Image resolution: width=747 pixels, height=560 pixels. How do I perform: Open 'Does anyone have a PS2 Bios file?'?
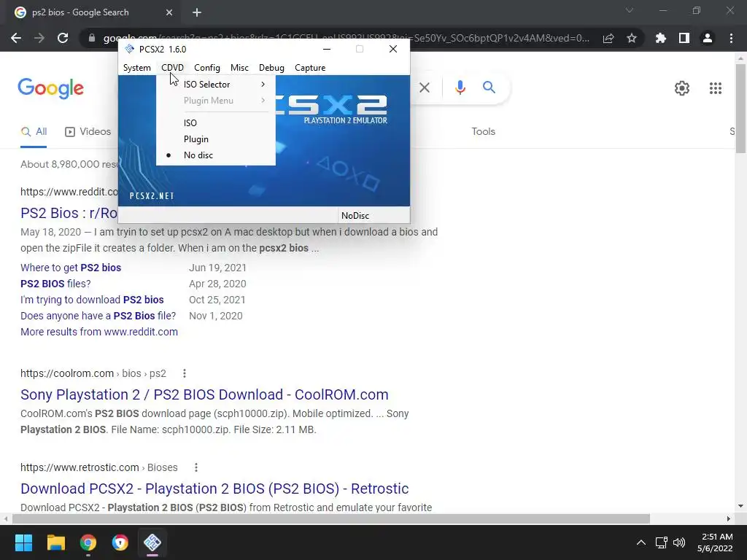tap(98, 316)
